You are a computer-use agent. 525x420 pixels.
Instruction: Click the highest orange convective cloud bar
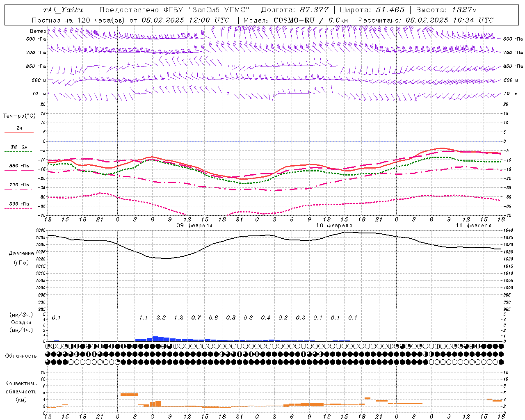coord(129,395)
